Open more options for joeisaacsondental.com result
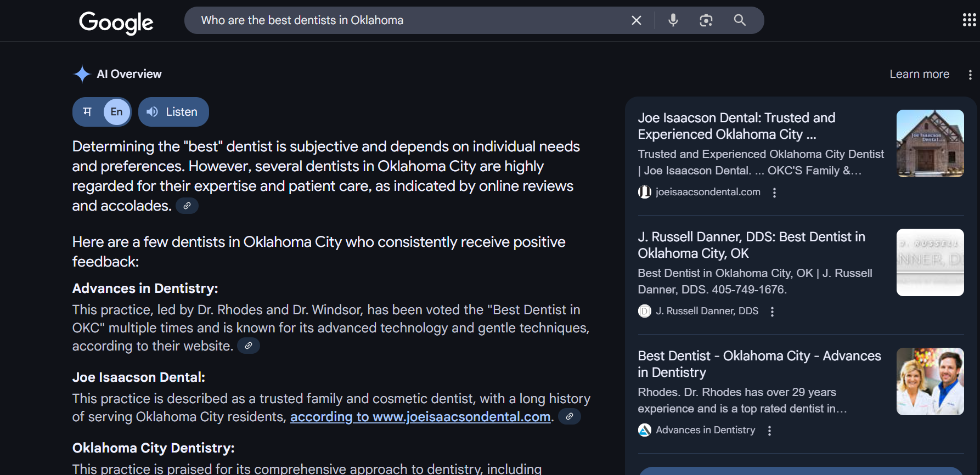 (774, 193)
